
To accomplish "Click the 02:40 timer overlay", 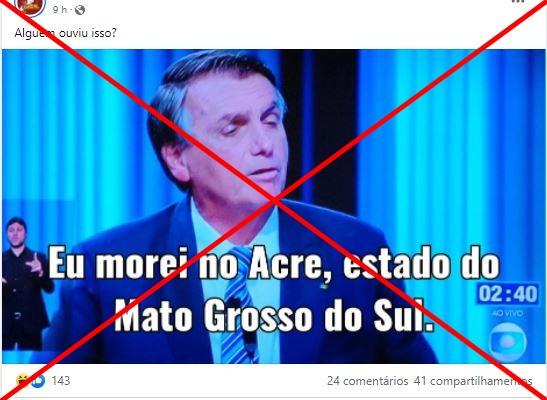I will coord(508,294).
